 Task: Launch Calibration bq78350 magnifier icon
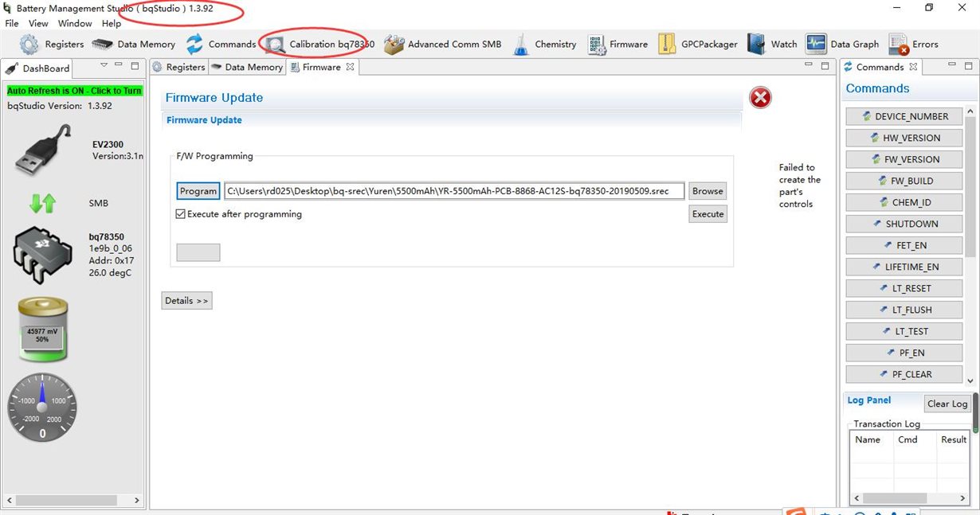276,45
